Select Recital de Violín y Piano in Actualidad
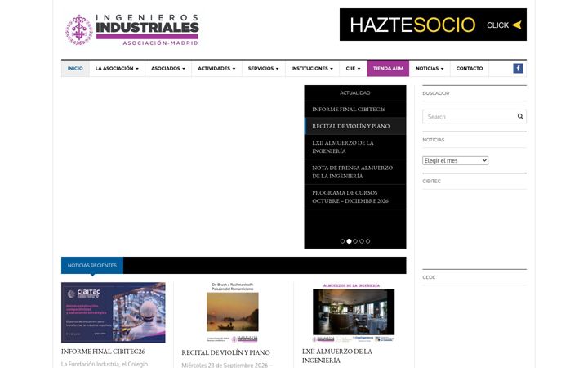Image resolution: width=588 pixels, height=368 pixels. pyautogui.click(x=355, y=126)
